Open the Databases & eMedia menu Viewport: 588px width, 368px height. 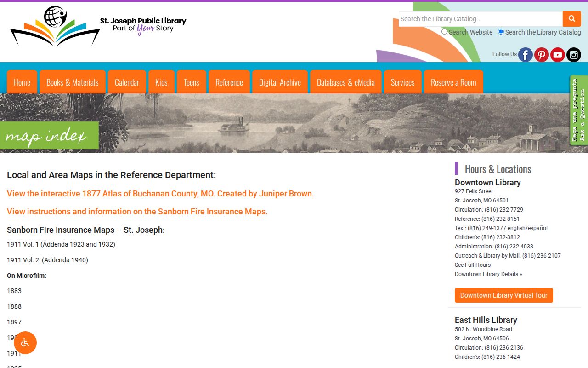tap(346, 82)
